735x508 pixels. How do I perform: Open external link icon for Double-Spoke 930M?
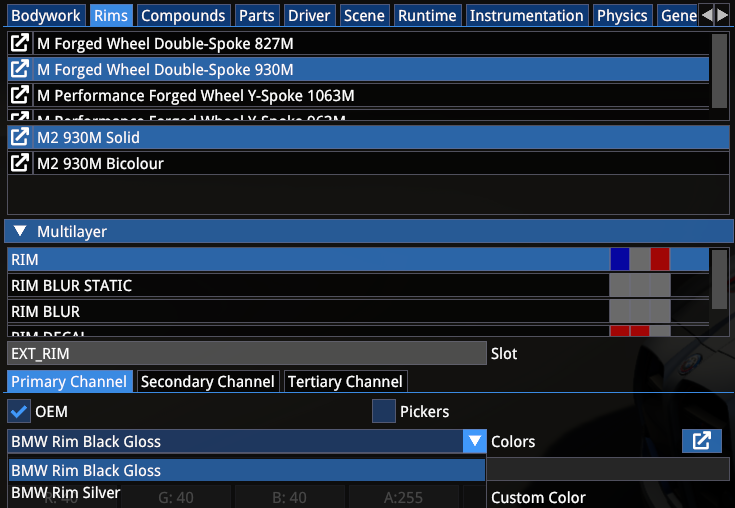click(x=20, y=69)
